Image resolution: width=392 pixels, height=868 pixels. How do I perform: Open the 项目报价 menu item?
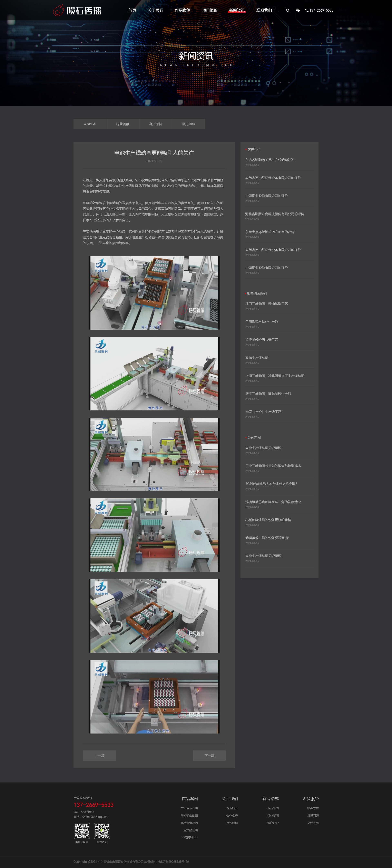(210, 10)
